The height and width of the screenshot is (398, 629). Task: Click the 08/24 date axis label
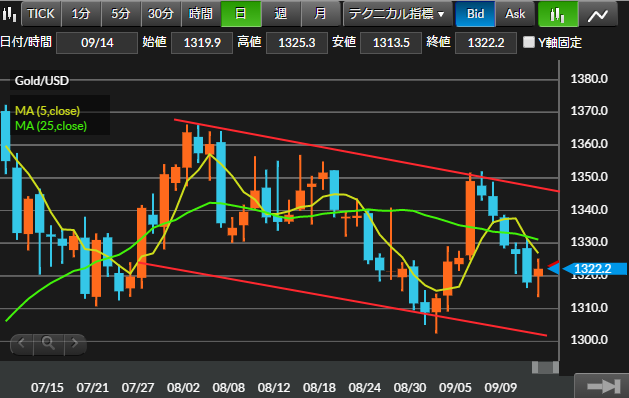click(365, 388)
